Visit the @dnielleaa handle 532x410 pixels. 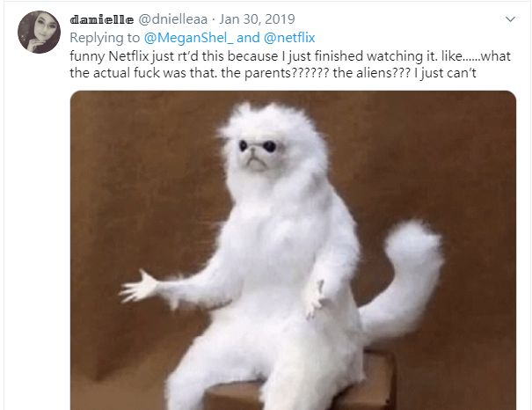(x=172, y=19)
